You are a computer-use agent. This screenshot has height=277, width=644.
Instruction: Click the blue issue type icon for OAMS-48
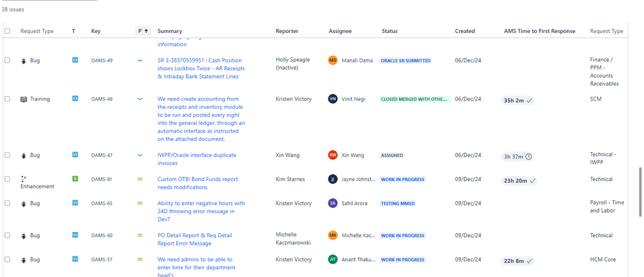coord(75,99)
